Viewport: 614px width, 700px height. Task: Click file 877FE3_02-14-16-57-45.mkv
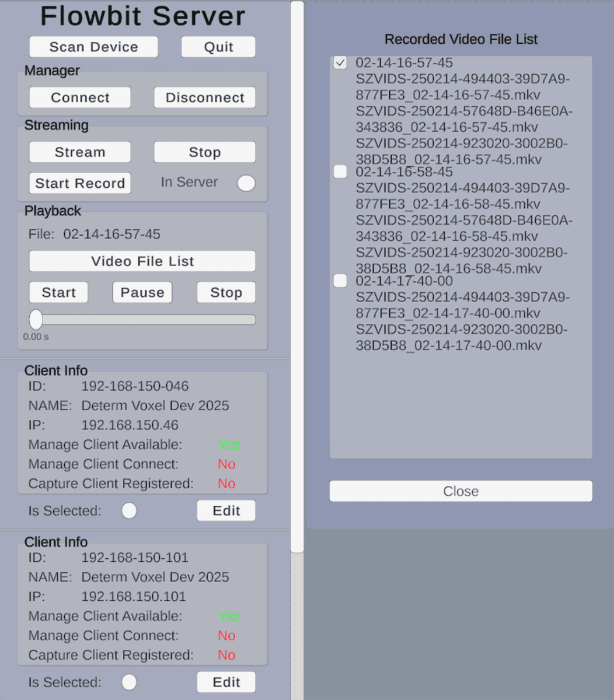pyautogui.click(x=448, y=94)
